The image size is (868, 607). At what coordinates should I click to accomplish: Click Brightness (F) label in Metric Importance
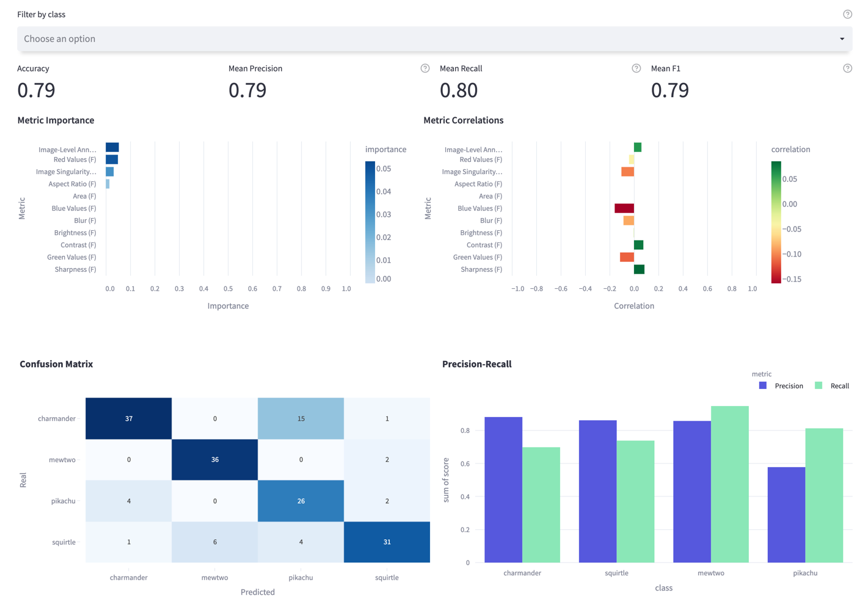(x=75, y=233)
